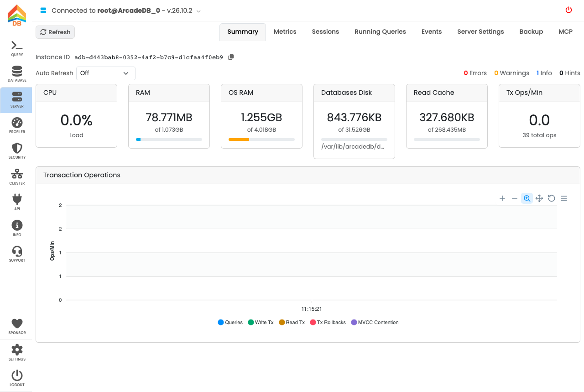The image size is (584, 392).
Task: Open the Backup tab
Action: coord(531,31)
